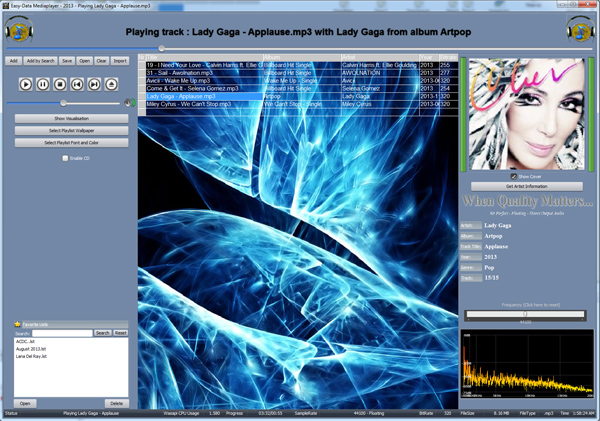Search the favorite lists with Search button

coord(103,333)
